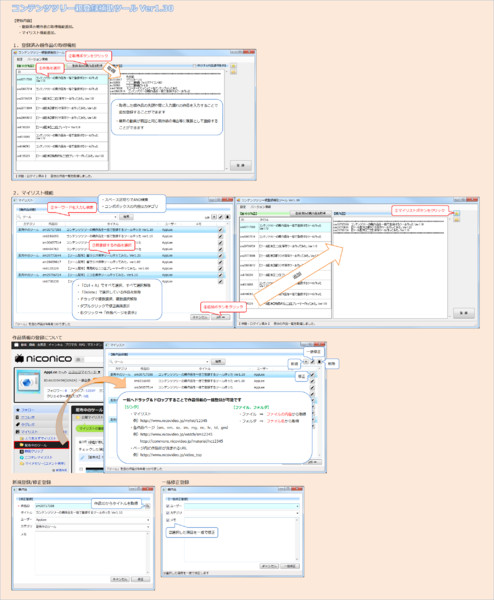
Task: Toggle the memo checkbox in the batch edit dialog
Action: 168,520
